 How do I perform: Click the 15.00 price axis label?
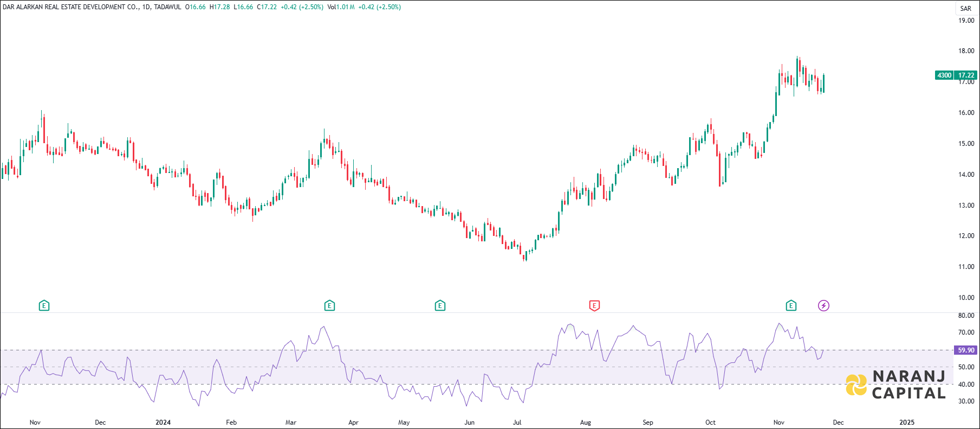[x=966, y=144]
